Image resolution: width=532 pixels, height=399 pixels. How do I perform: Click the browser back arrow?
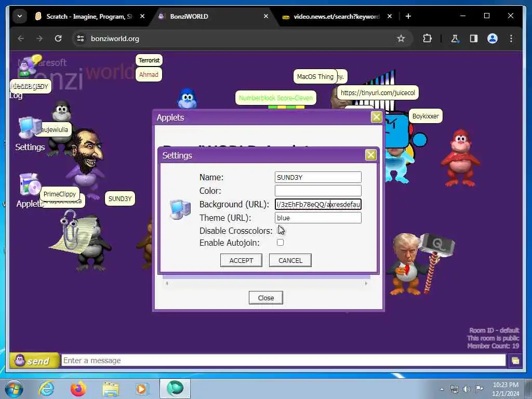21,38
